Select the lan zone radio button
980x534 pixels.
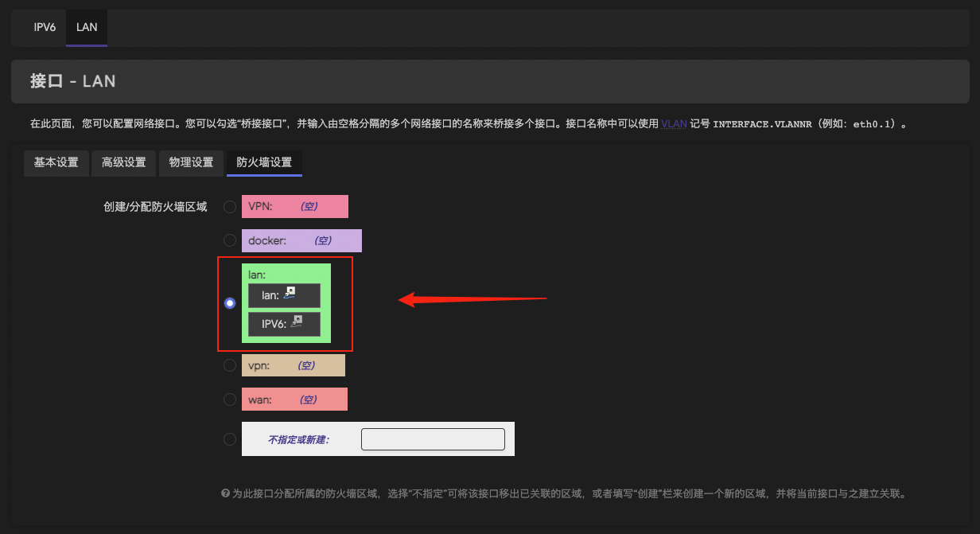pos(230,303)
